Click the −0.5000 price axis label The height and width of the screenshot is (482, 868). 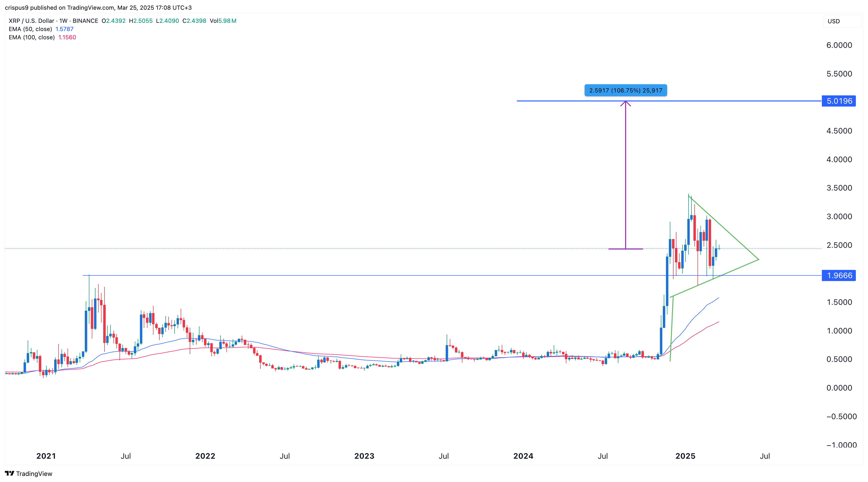[x=841, y=417]
